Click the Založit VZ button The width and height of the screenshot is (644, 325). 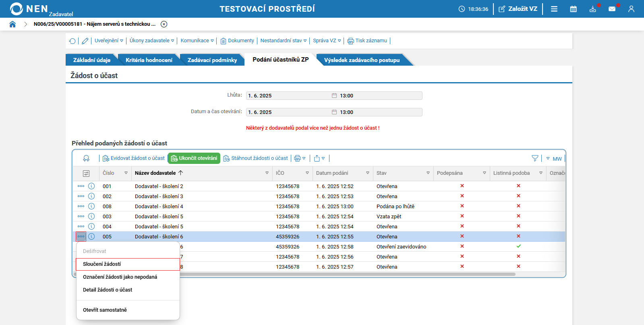(518, 9)
